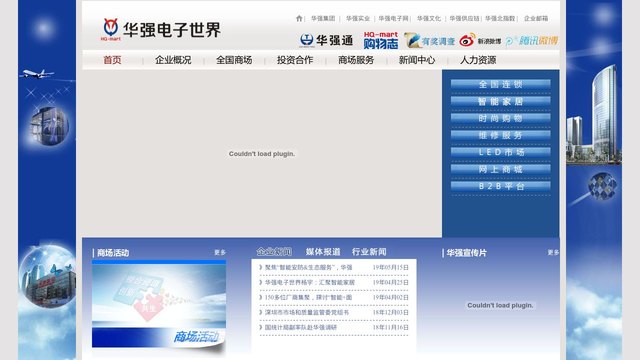Click the 智能家居 sidebar button
Screen dimensions: 640x360
point(500,102)
